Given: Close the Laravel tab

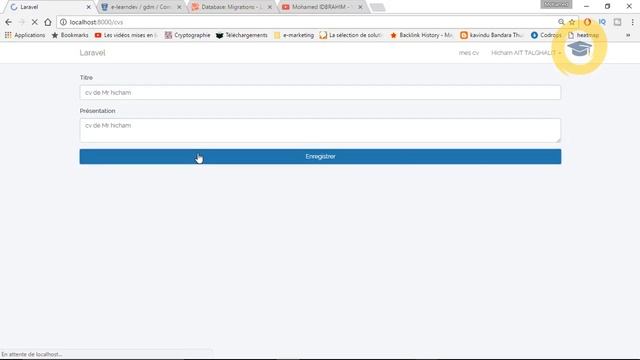Looking at the screenshot, I should pyautogui.click(x=89, y=7).
